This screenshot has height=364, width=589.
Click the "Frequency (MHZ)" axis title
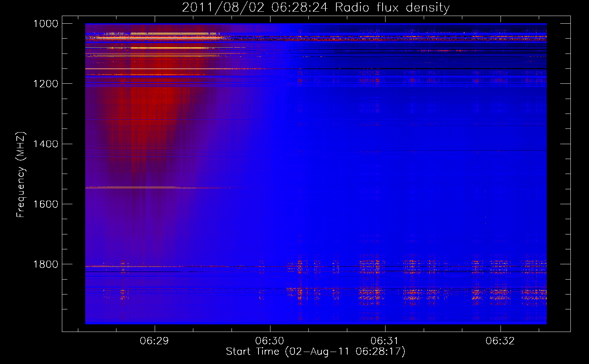coord(21,174)
